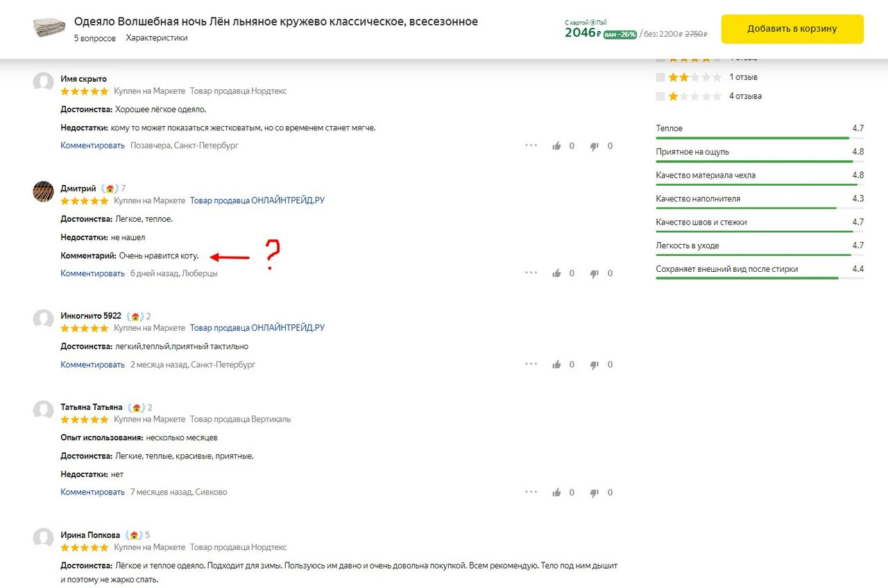
Task: Click Дмитрий's striped avatar picture
Action: 44,191
